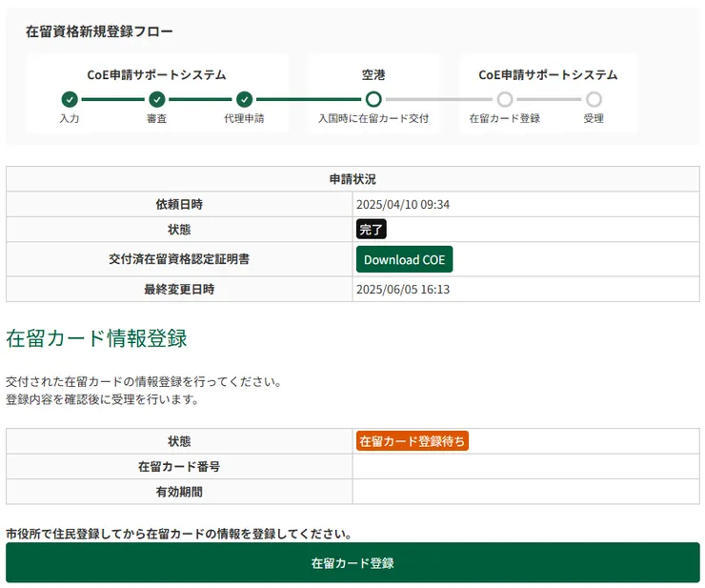Click the 空港 stage label

(373, 74)
